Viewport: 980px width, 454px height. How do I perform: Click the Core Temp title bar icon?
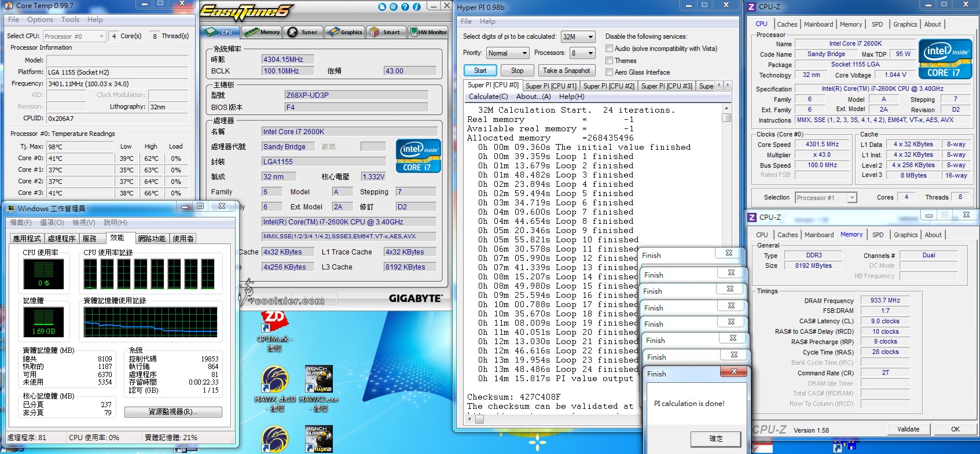pos(9,6)
